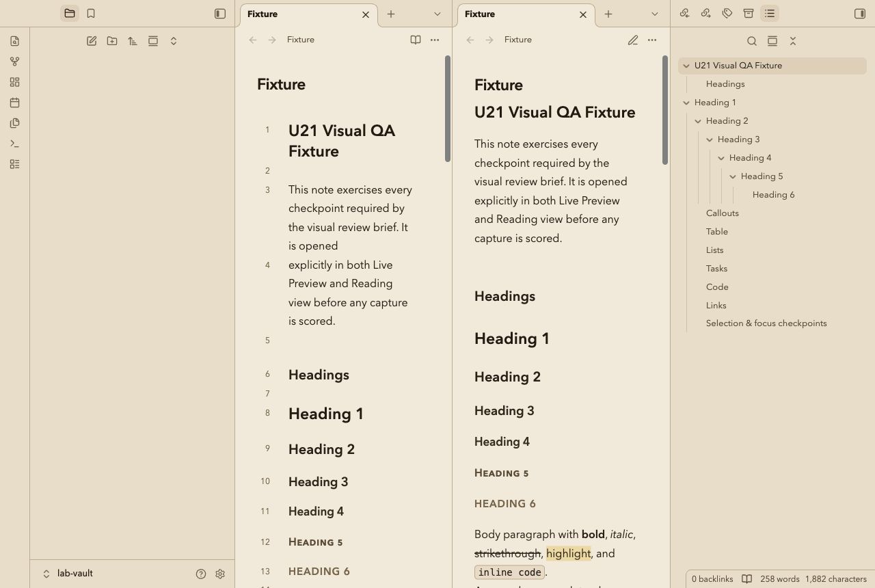Open command palette from ribbon
875x588 pixels.
pyautogui.click(x=15, y=144)
